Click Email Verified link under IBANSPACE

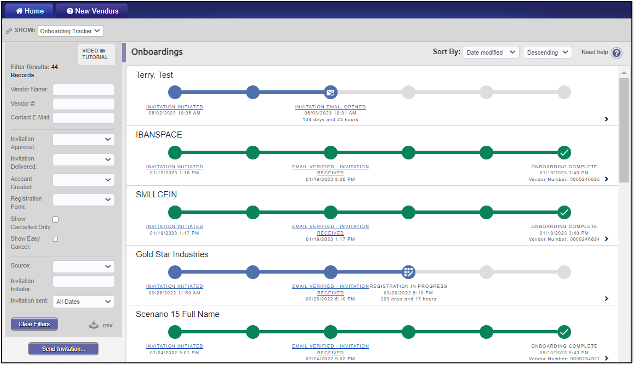pos(330,170)
